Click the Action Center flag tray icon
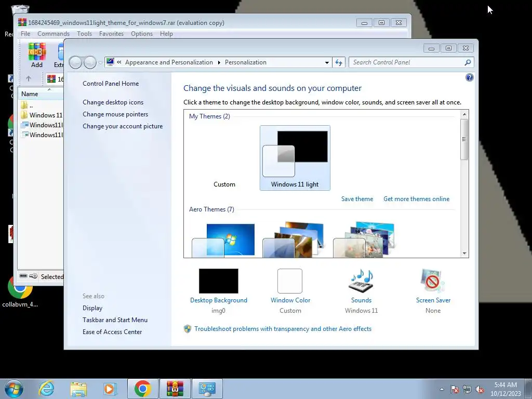This screenshot has width=532, height=399. click(455, 390)
